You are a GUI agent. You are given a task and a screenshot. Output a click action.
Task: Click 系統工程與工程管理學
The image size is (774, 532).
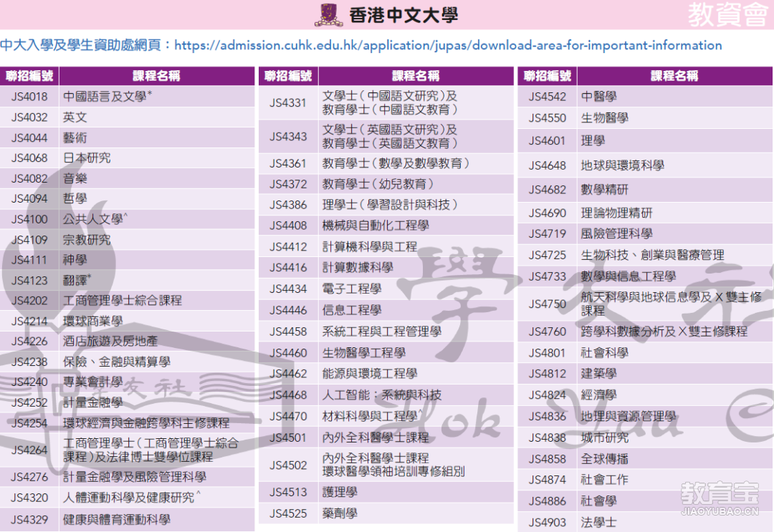pyautogui.click(x=381, y=332)
